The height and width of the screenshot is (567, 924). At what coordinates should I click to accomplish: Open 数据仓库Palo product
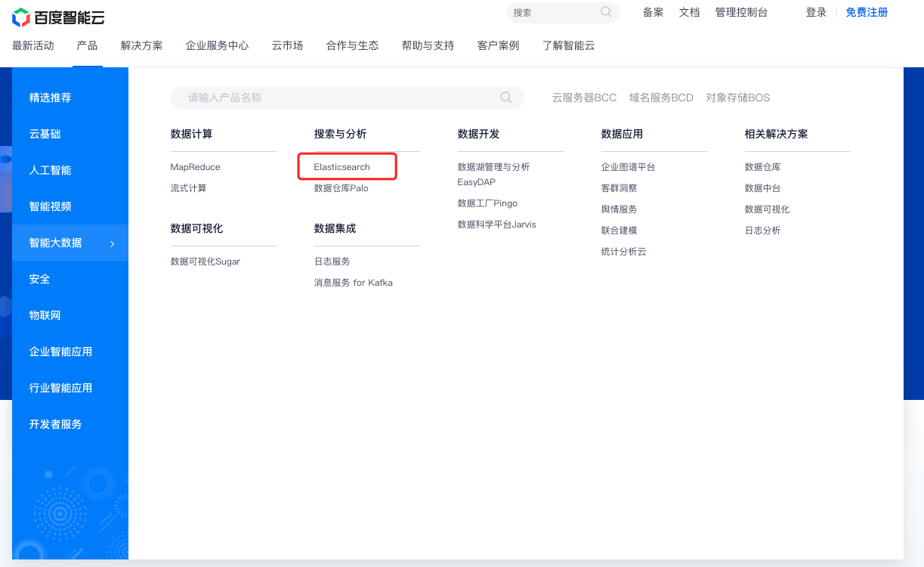(341, 188)
